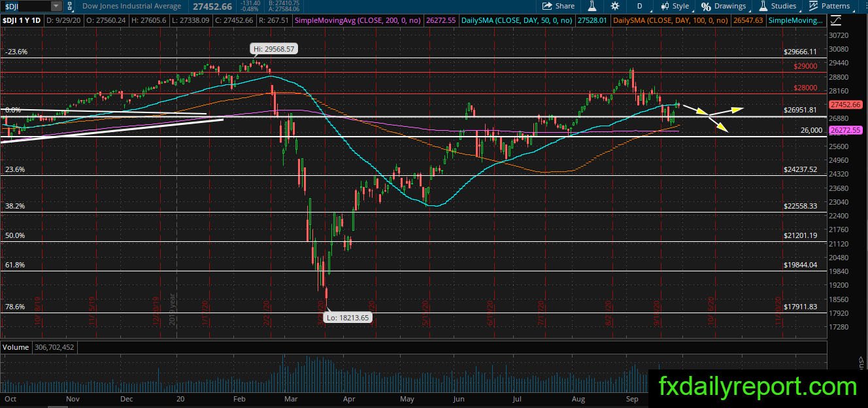Click the truncated SimpleMoving... study label
Image resolution: width=868 pixels, height=408 pixels.
coord(795,21)
